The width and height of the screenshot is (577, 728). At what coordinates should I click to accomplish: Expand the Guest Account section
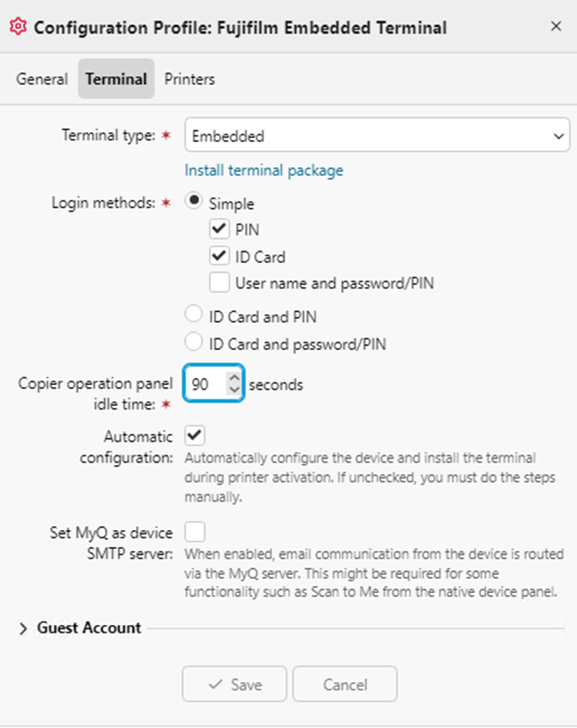[x=23, y=629]
